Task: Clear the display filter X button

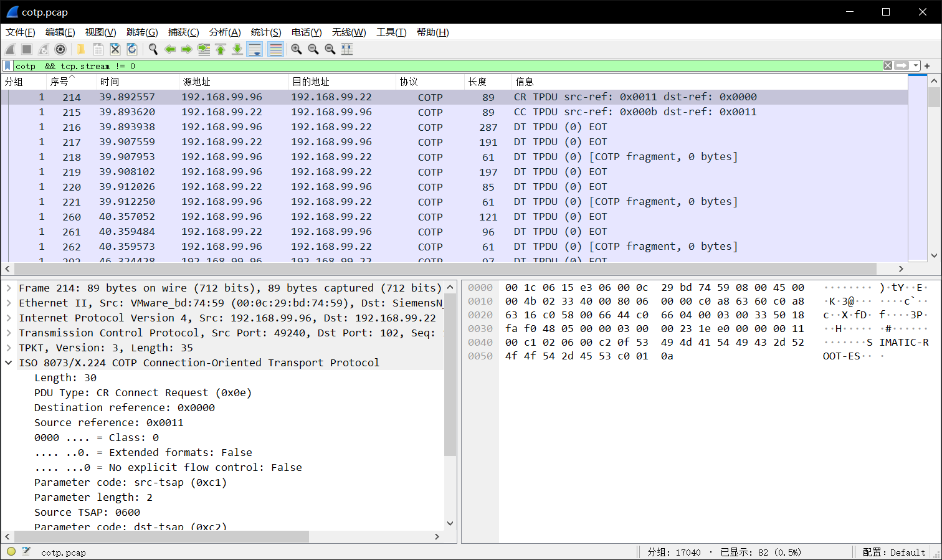Action: (x=888, y=65)
